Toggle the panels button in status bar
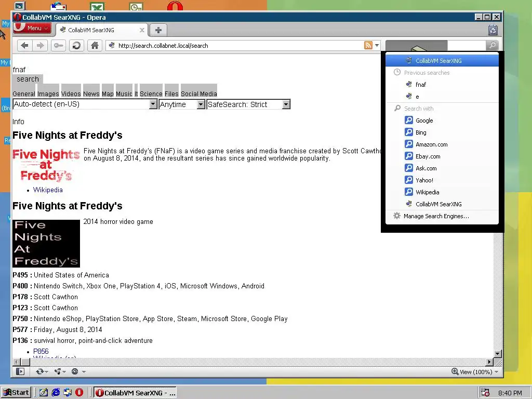 pos(20,371)
